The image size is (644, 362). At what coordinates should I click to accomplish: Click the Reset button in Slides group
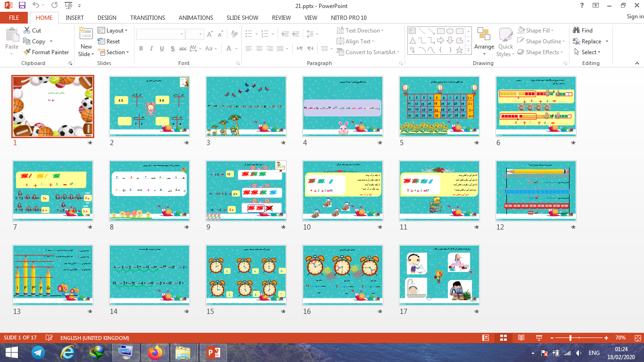109,41
